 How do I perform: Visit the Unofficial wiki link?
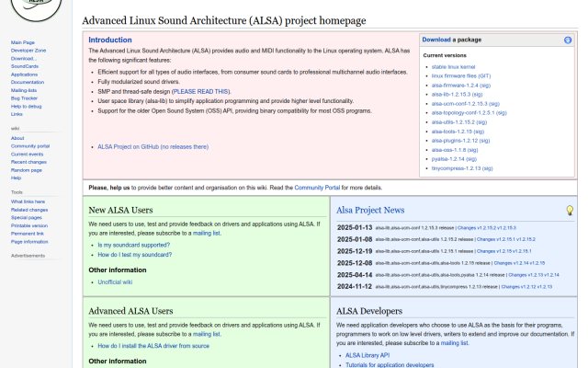click(115, 282)
